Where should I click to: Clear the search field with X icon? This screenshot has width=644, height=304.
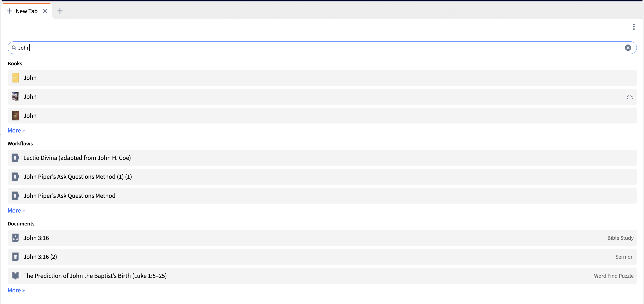[x=628, y=48]
